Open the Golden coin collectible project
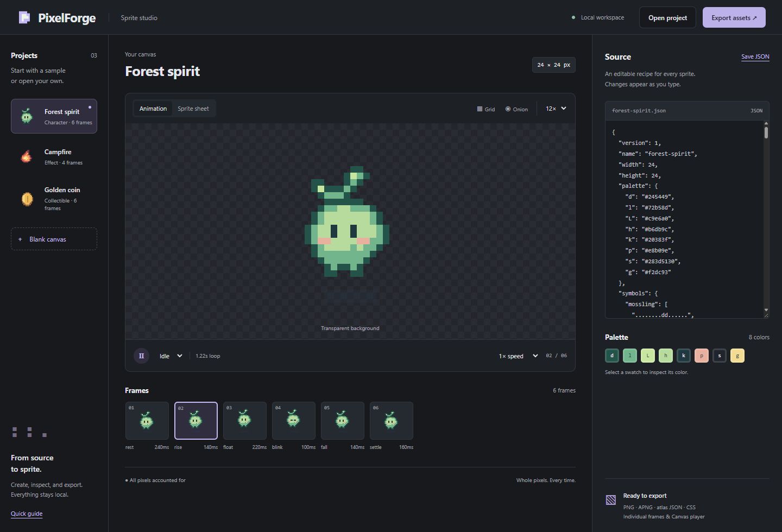 pos(54,199)
